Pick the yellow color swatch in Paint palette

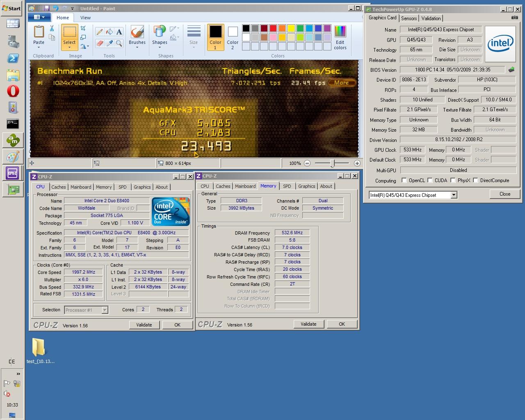pyautogui.click(x=291, y=28)
